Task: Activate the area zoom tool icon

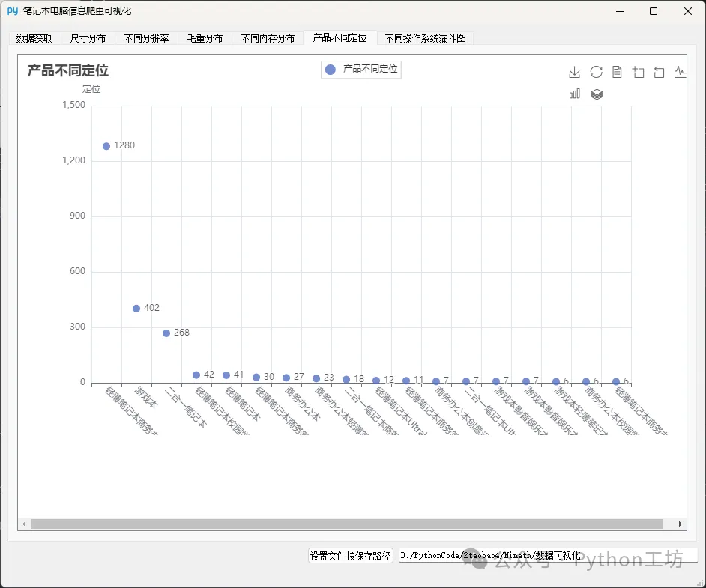Action: (638, 72)
